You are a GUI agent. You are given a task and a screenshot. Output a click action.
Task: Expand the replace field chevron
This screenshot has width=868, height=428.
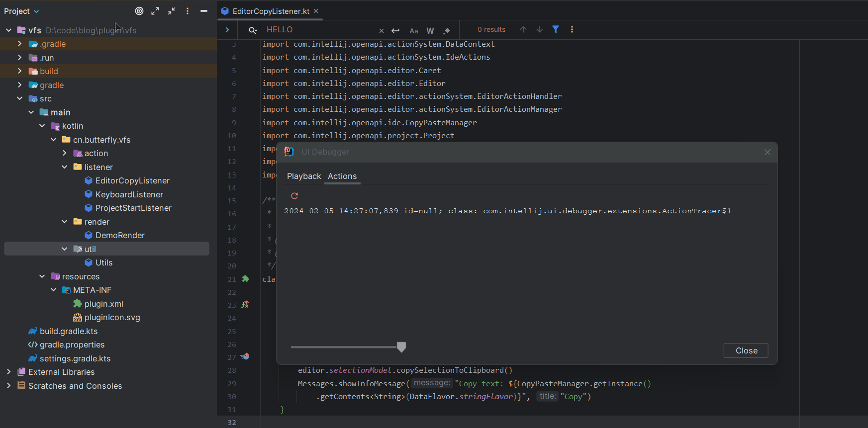pyautogui.click(x=227, y=30)
